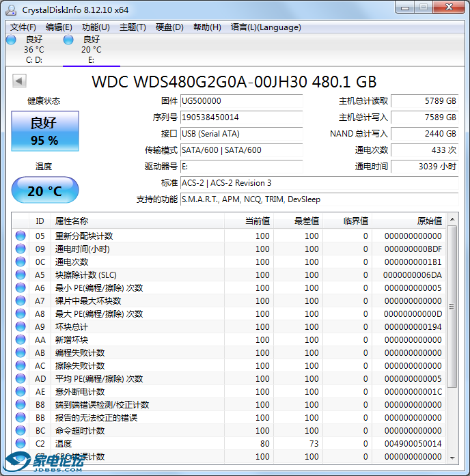Open the 功能(U) menu
The width and height of the screenshot is (470, 476).
[96, 27]
